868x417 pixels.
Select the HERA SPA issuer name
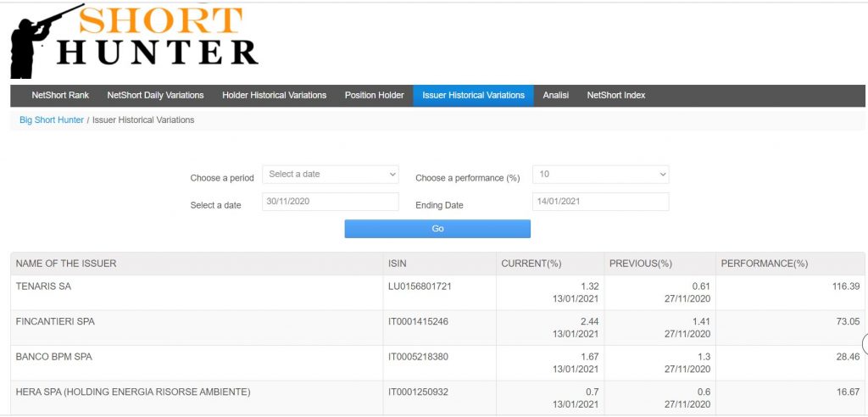(x=133, y=392)
